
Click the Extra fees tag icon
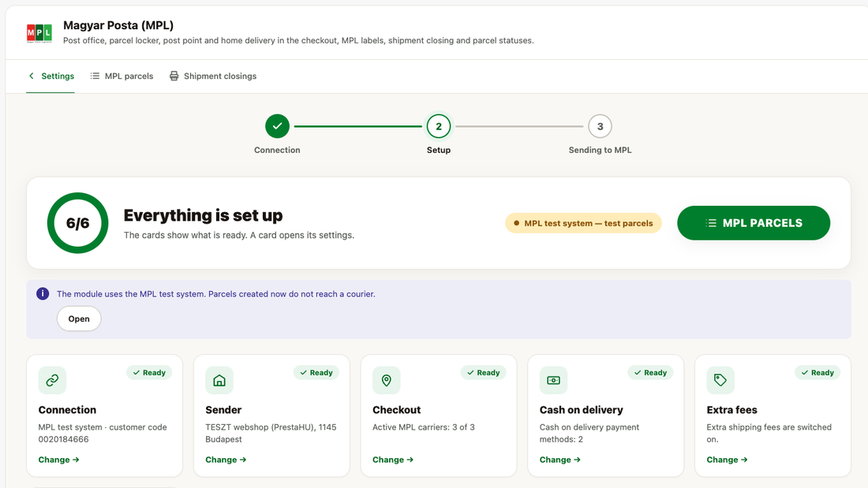(x=720, y=380)
